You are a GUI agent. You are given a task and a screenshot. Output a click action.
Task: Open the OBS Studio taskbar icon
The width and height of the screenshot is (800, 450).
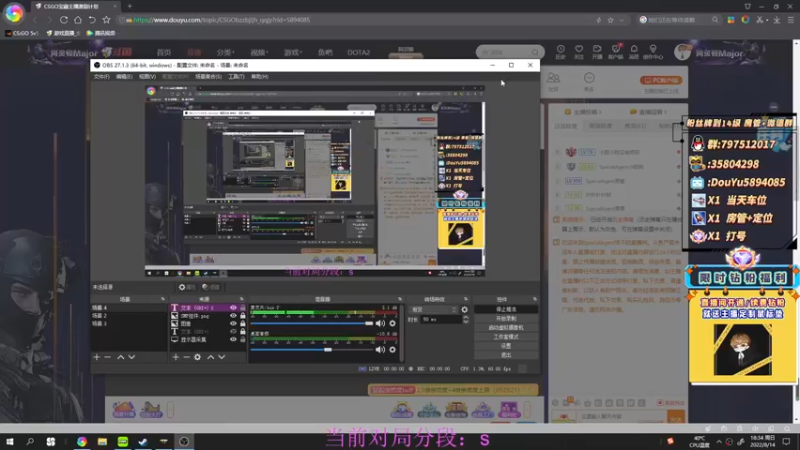pyautogui.click(x=184, y=442)
